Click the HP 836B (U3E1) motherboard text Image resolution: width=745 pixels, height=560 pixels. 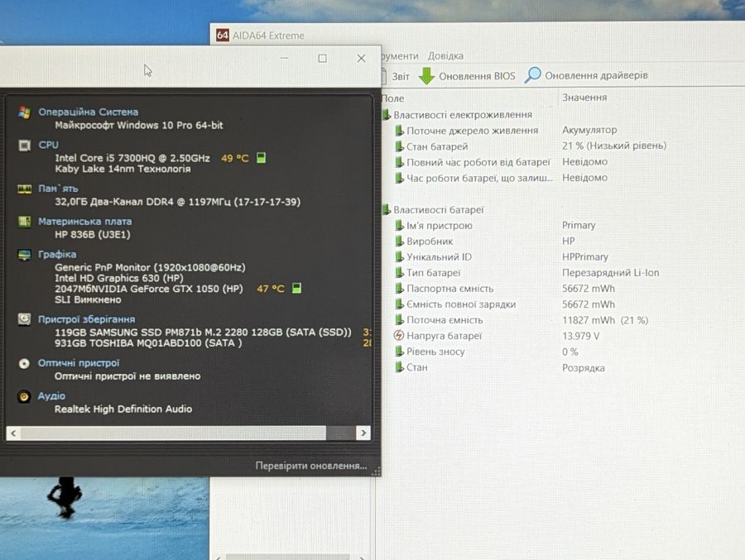[92, 235]
